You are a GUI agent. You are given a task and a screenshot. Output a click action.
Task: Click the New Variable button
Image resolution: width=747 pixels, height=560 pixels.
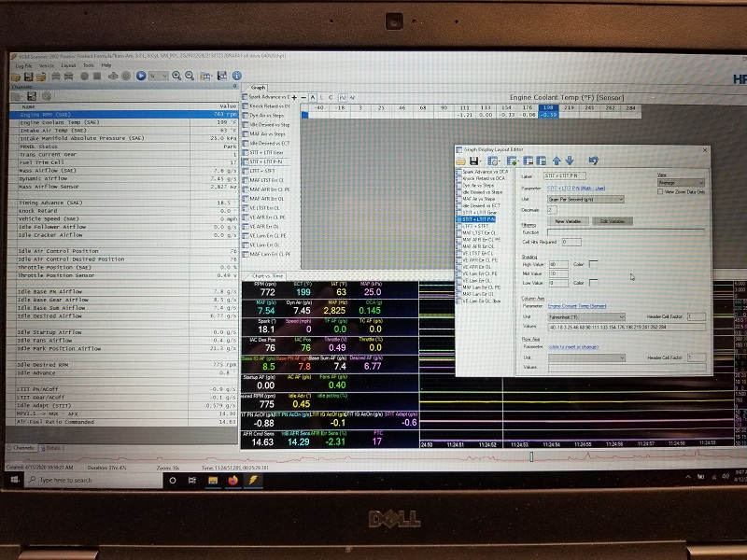568,221
